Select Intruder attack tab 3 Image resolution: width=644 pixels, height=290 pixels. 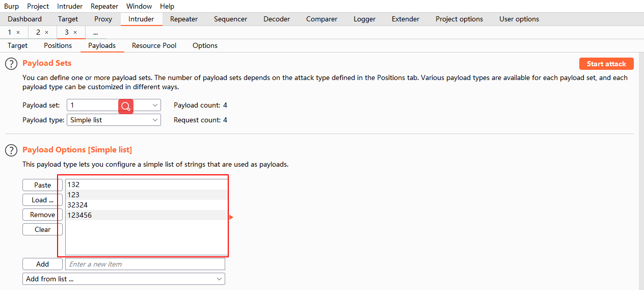click(x=66, y=32)
